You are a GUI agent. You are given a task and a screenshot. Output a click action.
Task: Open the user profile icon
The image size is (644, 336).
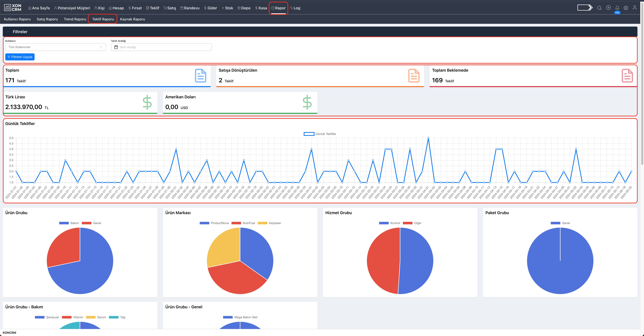click(x=634, y=8)
